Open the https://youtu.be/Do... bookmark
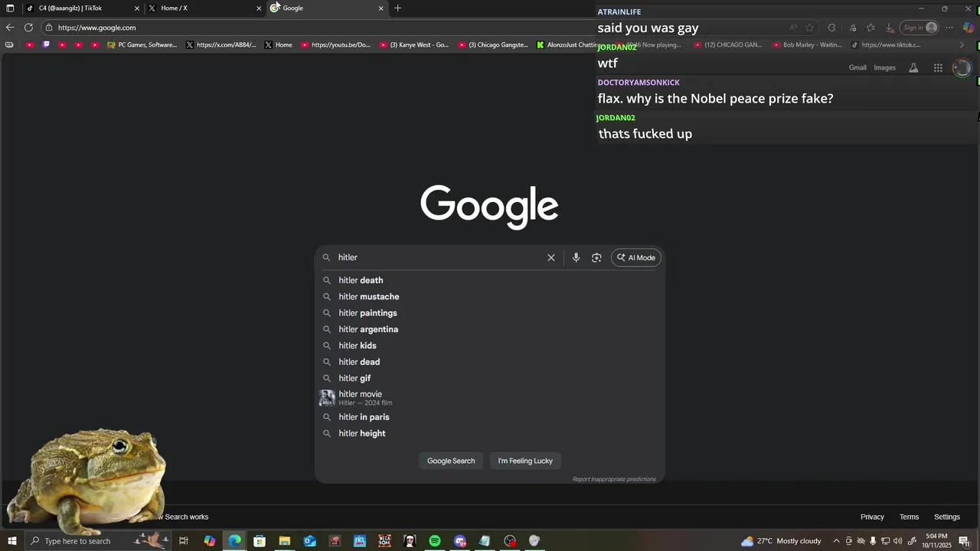The width and height of the screenshot is (980, 551). pyautogui.click(x=336, y=44)
